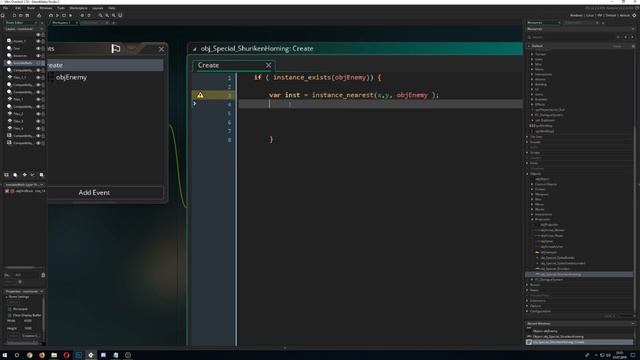Image resolution: width=640 pixels, height=360 pixels.
Task: Place cursor on code line 4
Action: (380, 104)
